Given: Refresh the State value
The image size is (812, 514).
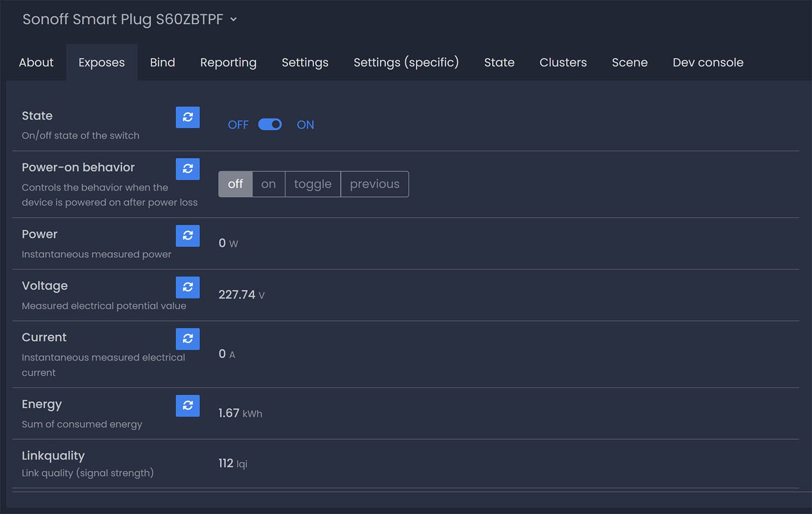Looking at the screenshot, I should pos(187,117).
